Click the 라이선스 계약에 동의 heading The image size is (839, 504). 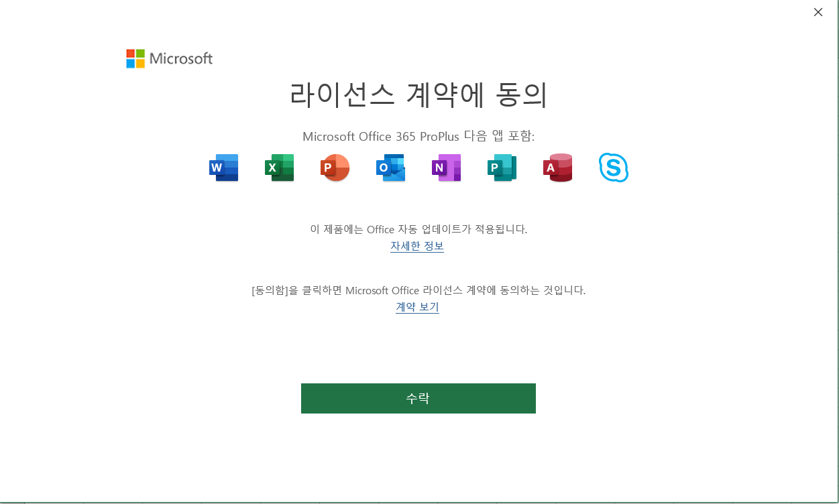(418, 94)
